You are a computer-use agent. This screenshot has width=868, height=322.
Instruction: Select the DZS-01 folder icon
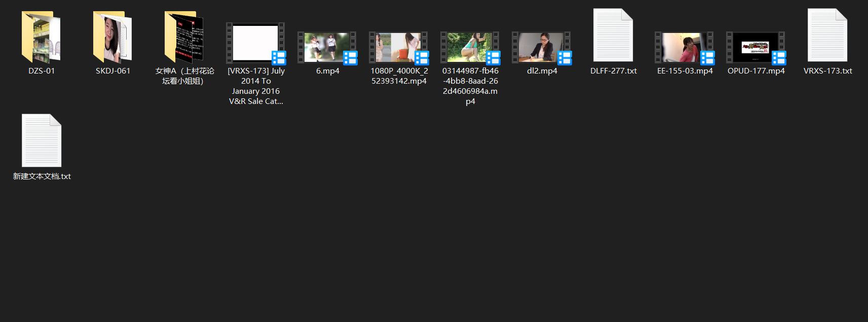[41, 37]
